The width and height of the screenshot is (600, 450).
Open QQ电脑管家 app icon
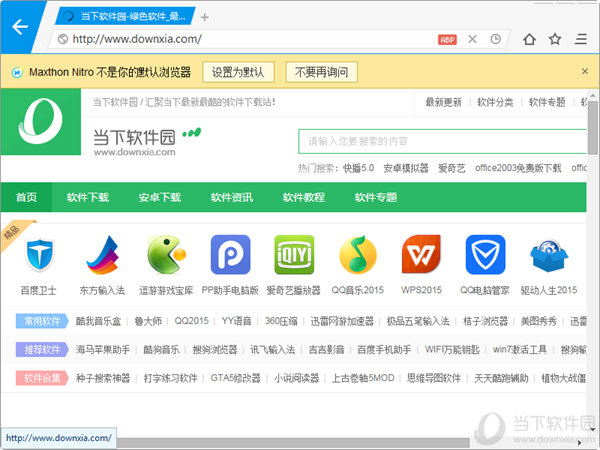[x=485, y=255]
